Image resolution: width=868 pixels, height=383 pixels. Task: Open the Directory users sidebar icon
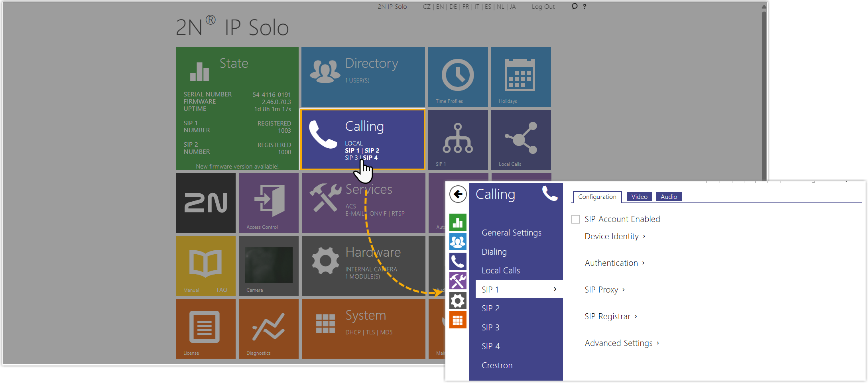(x=458, y=242)
